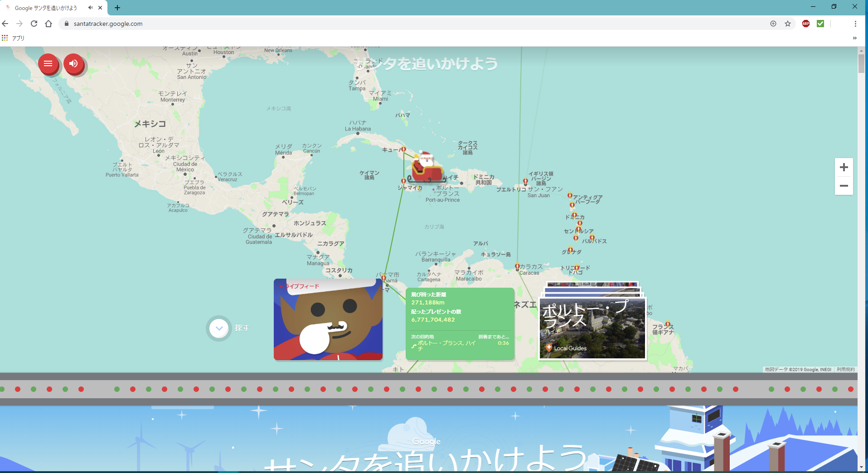Select the Caracas location pin
Image resolution: width=868 pixels, height=473 pixels.
517,266
